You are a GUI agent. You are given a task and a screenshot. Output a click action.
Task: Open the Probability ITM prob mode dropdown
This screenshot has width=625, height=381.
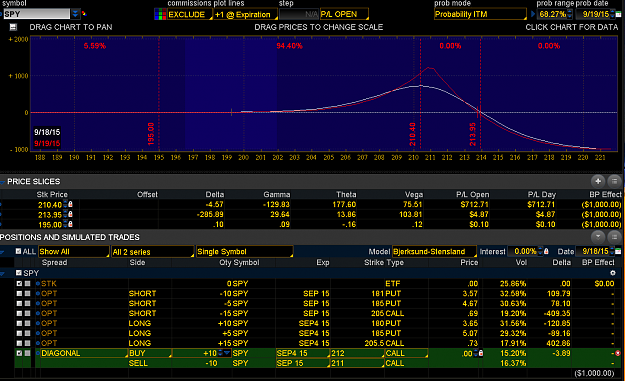[x=480, y=14]
